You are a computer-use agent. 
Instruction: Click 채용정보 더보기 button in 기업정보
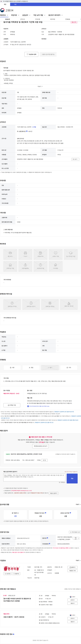(72, 571)
